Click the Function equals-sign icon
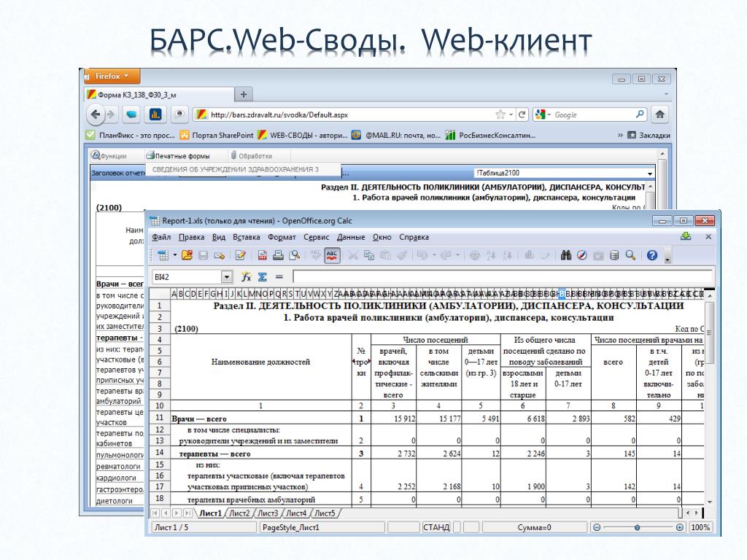Image resolution: width=747 pixels, height=560 pixels. [x=279, y=276]
